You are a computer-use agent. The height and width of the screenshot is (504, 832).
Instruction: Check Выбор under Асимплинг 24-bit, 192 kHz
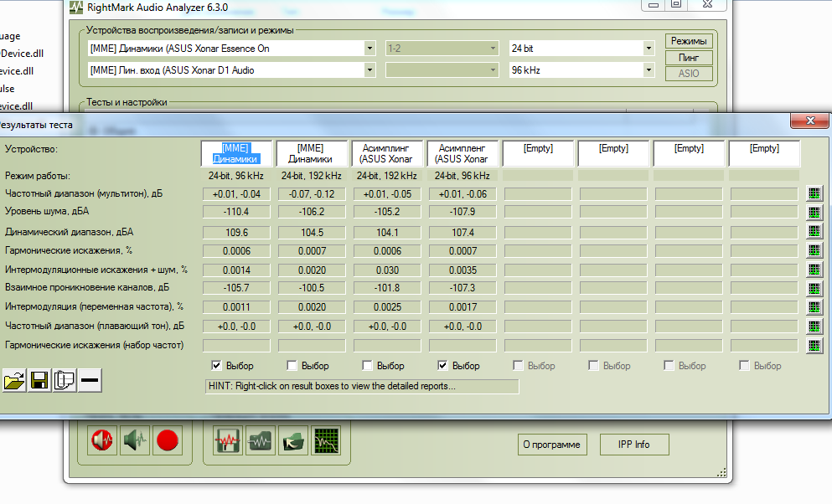(367, 365)
